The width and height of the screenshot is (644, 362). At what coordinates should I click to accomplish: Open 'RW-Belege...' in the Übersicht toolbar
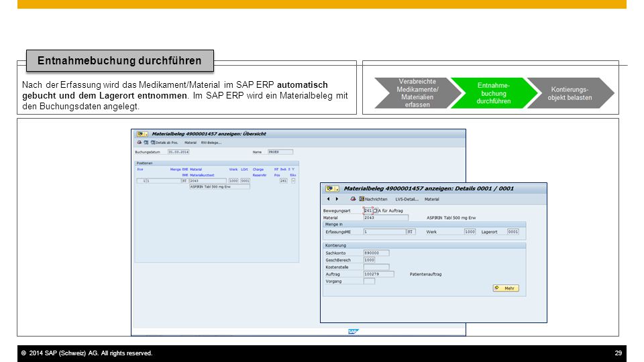(x=211, y=143)
